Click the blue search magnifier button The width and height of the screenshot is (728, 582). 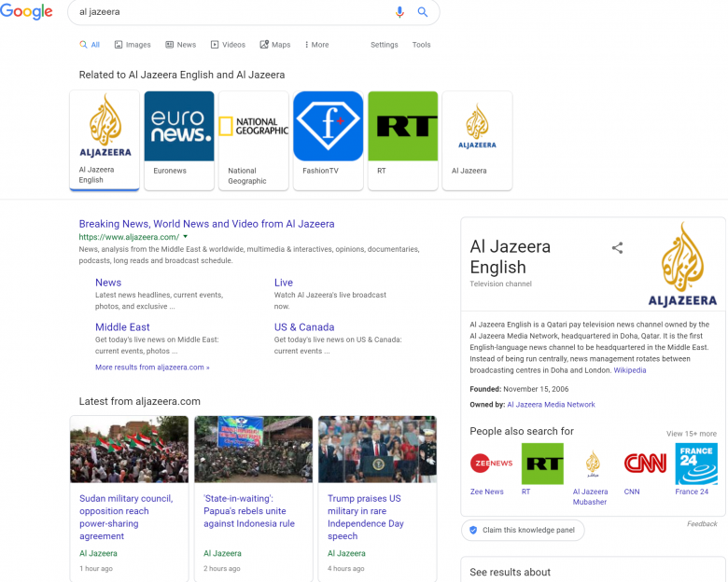coord(423,12)
